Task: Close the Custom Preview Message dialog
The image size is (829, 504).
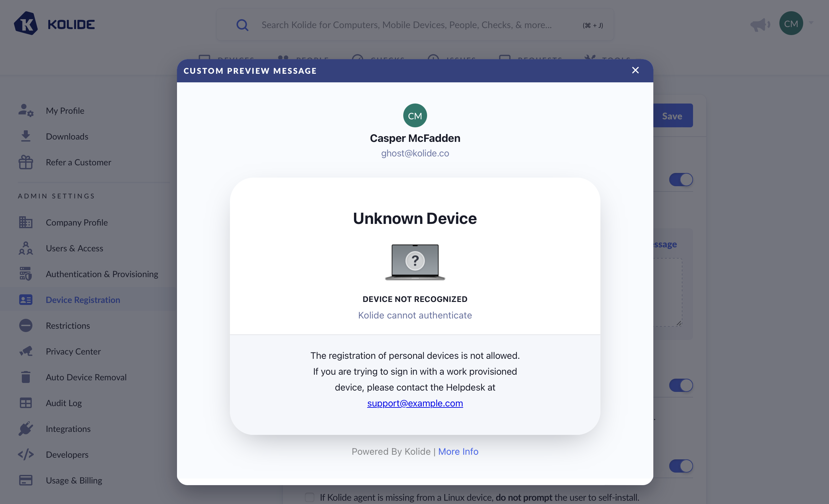Action: click(635, 70)
